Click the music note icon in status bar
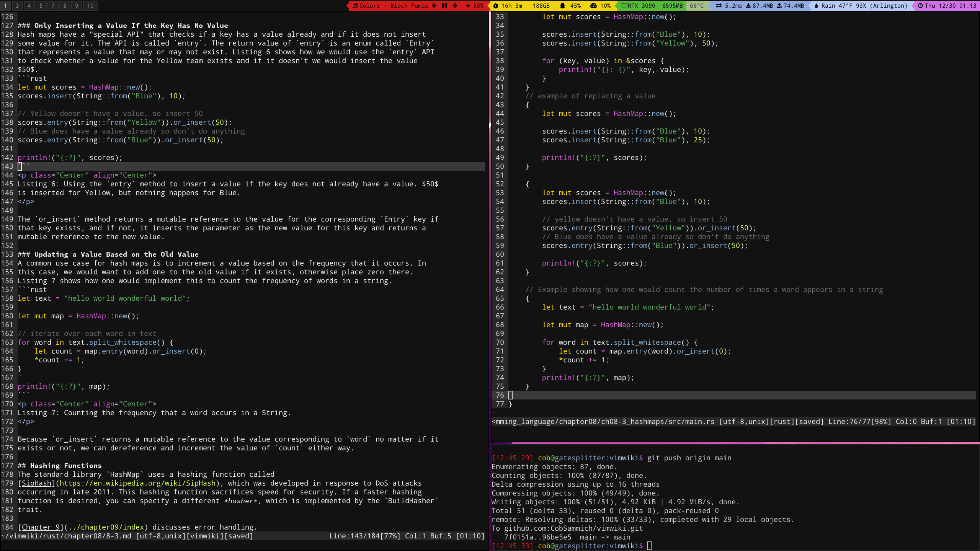The height and width of the screenshot is (551, 980). pyautogui.click(x=355, y=5)
